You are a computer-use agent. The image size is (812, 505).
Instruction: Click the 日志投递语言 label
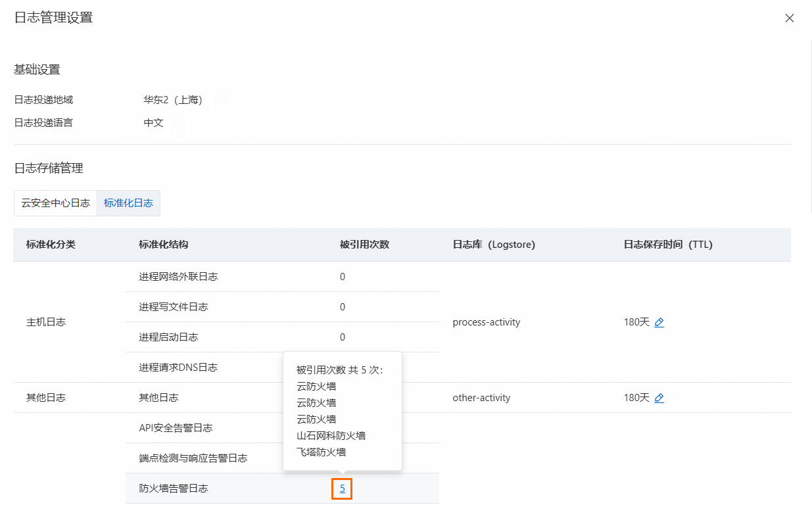pyautogui.click(x=43, y=122)
